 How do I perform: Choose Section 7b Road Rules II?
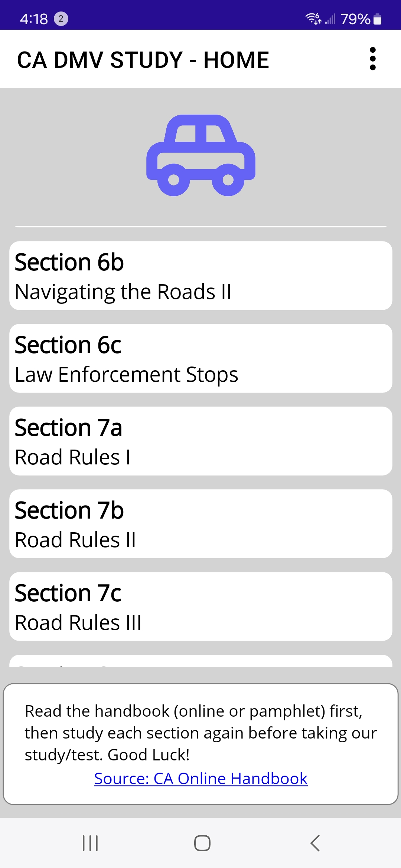click(x=200, y=524)
